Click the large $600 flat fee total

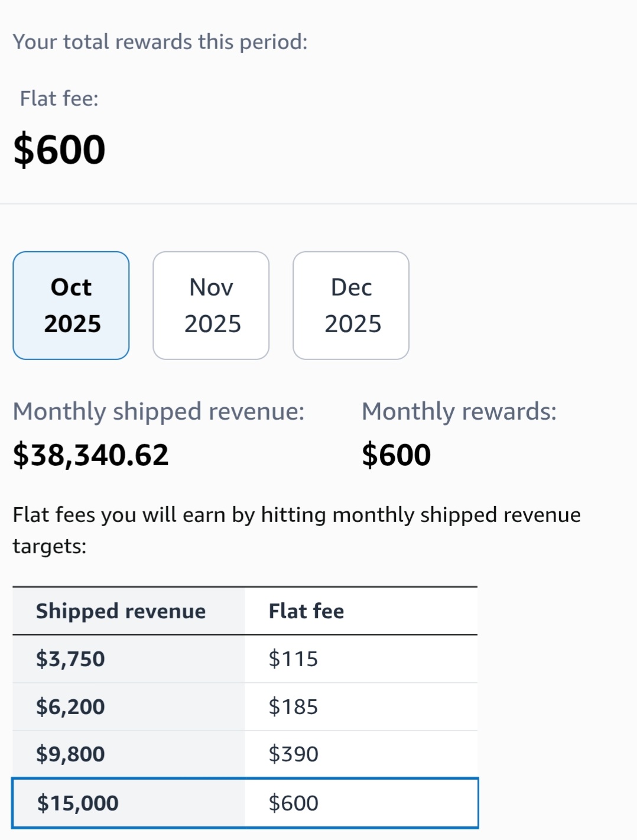pos(59,150)
